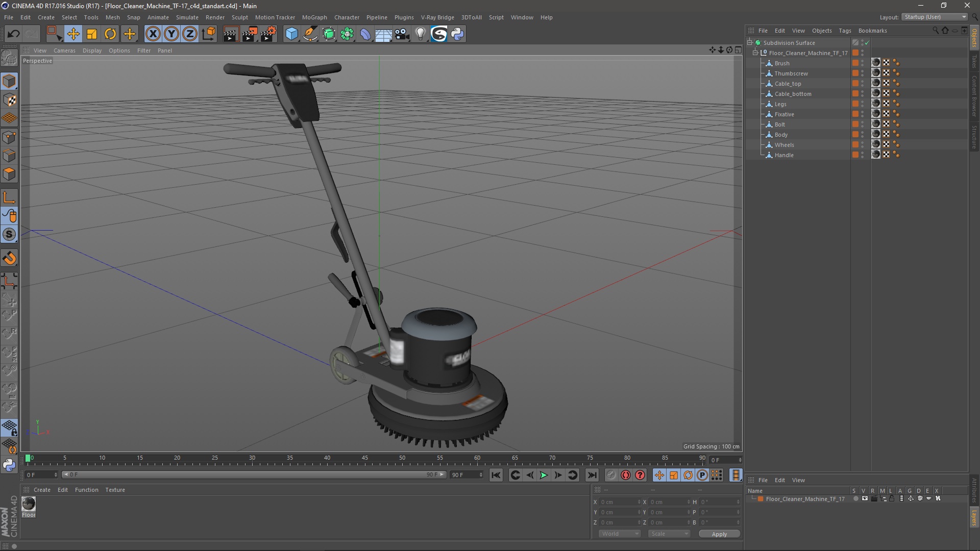Select the Move tool in toolbar
The image size is (980, 551).
[73, 34]
